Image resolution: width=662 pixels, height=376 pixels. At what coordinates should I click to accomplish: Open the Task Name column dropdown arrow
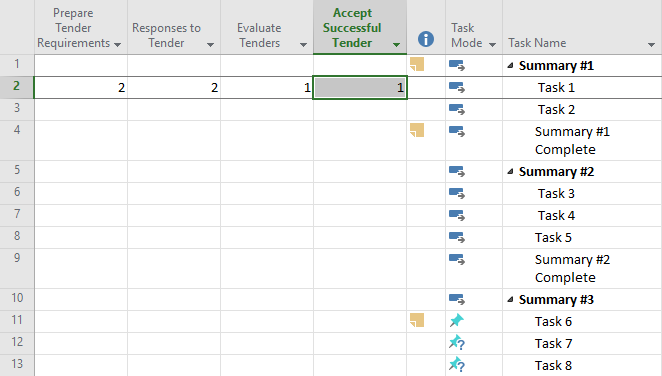[651, 44]
